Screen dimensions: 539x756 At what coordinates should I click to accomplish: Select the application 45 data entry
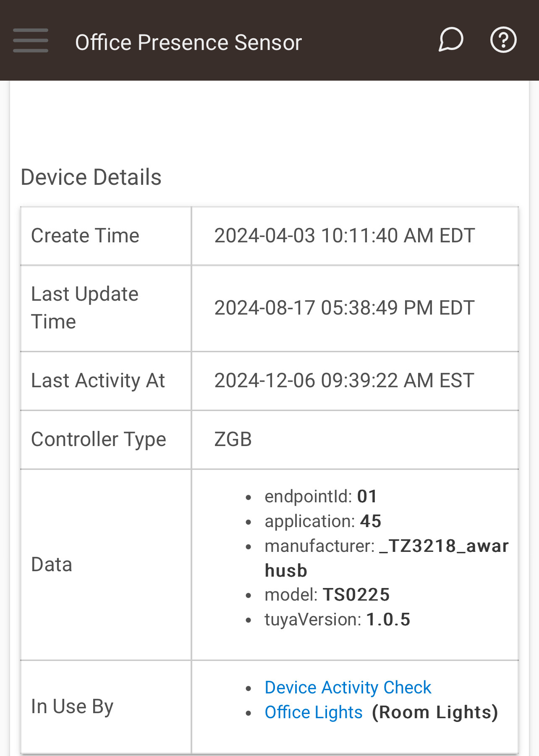[x=323, y=521]
